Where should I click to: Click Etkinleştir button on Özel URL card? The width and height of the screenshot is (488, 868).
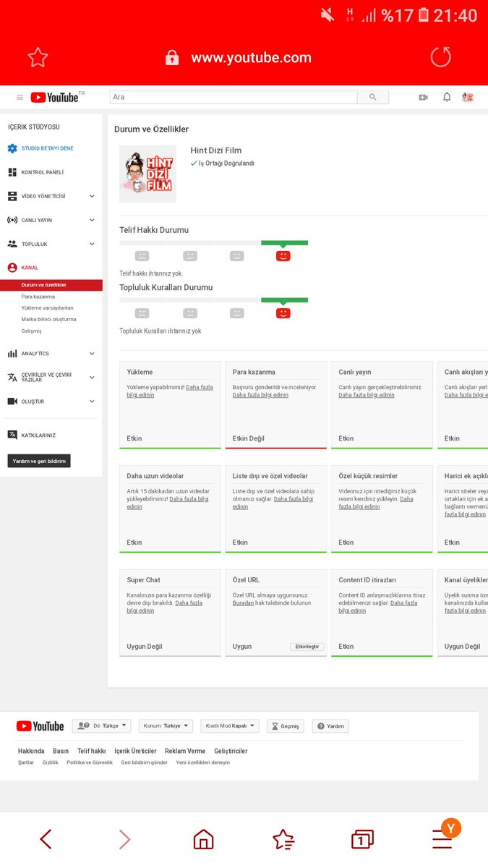tap(307, 647)
